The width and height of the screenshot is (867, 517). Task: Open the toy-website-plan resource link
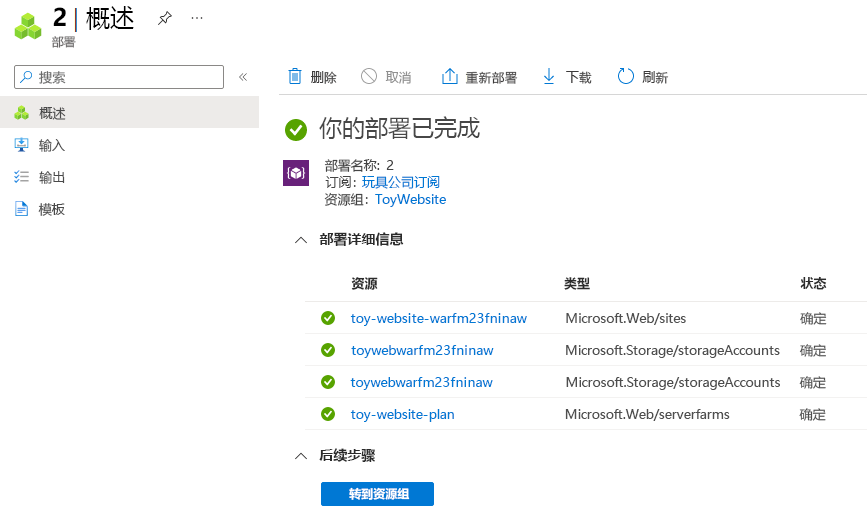[x=403, y=414]
